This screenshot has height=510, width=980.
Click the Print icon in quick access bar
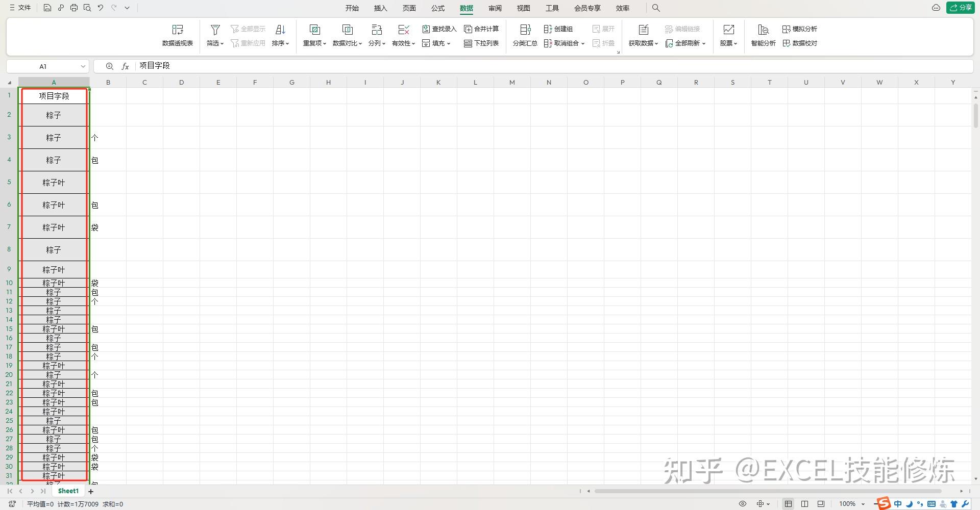[74, 8]
